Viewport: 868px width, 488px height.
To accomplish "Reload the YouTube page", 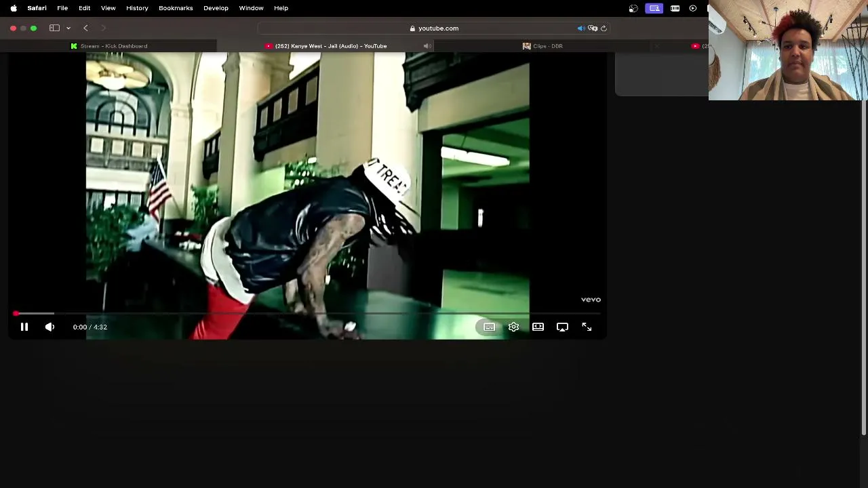I will [x=604, y=28].
